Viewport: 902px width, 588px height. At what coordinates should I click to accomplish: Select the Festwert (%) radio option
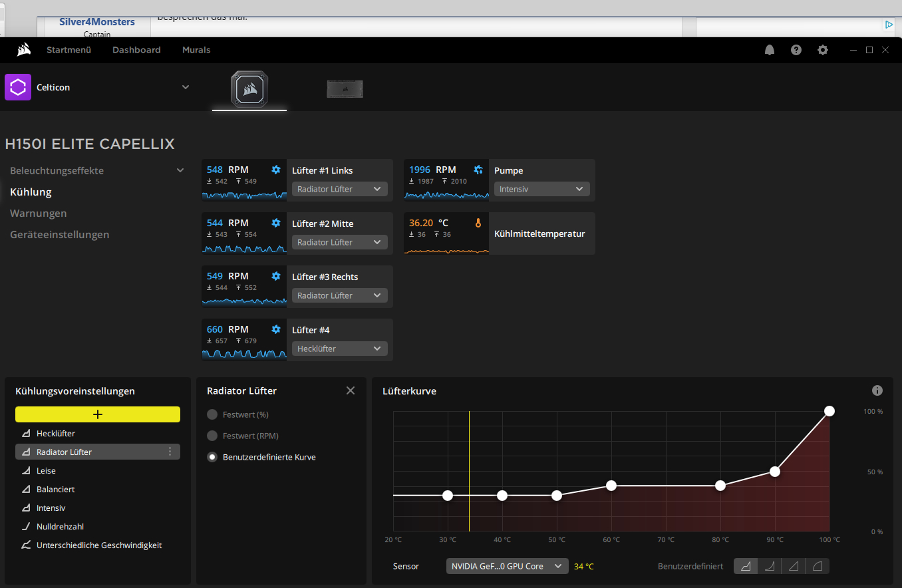212,414
